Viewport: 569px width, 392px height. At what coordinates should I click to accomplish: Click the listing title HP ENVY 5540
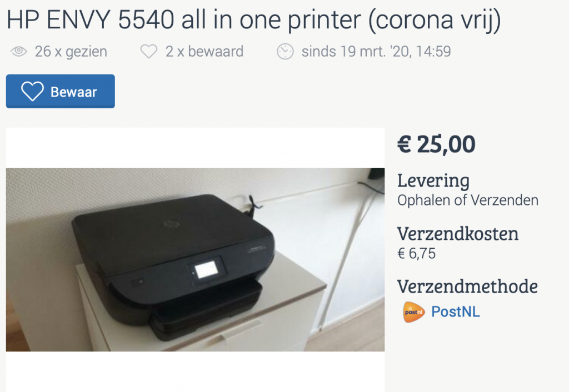click(x=253, y=19)
